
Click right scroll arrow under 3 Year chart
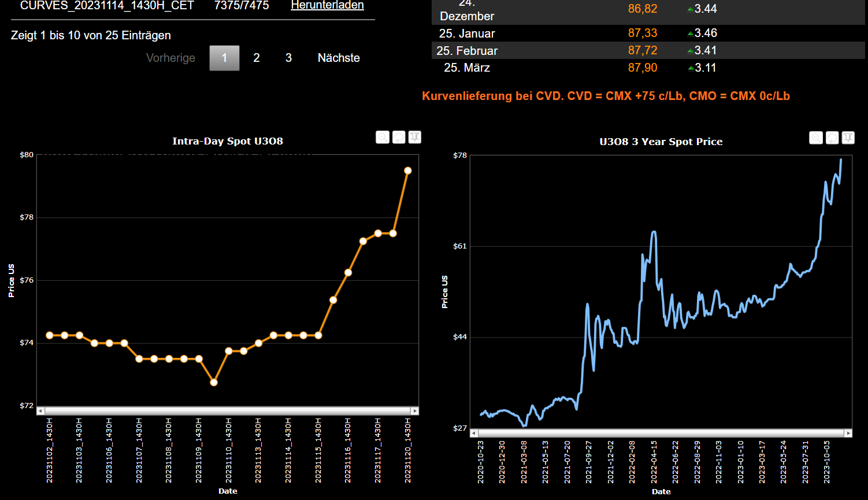pos(848,433)
